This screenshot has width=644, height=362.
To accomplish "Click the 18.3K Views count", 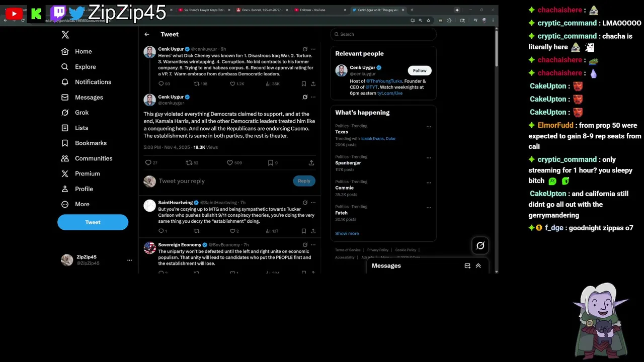I will coord(205,147).
